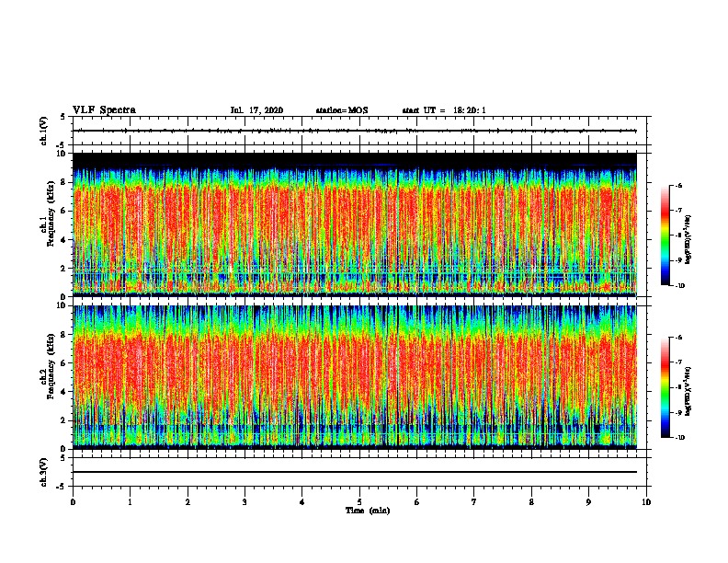Image resolution: width=728 pixels, height=563 pixels.
Task: Click the "8" tick on the time axis
Action: (x=531, y=502)
